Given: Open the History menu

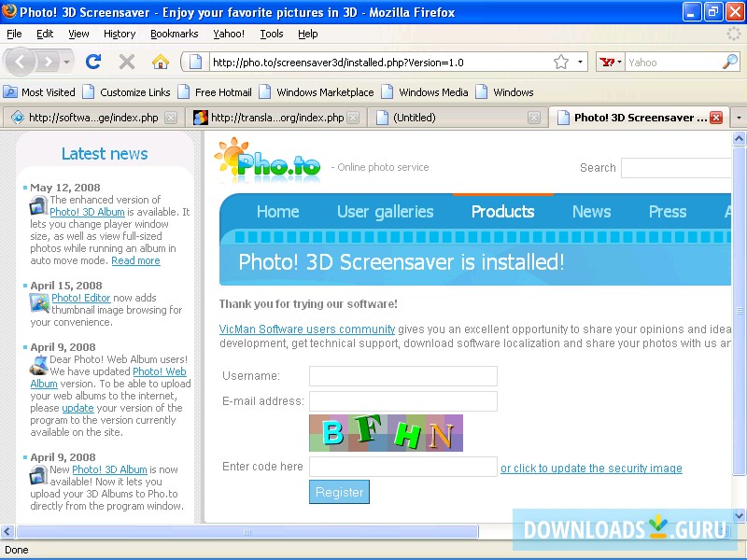Looking at the screenshot, I should coord(120,34).
